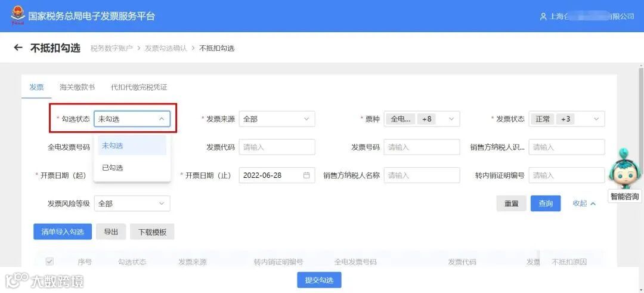Click the 查询 button
This screenshot has width=644, height=293.
coord(546,203)
